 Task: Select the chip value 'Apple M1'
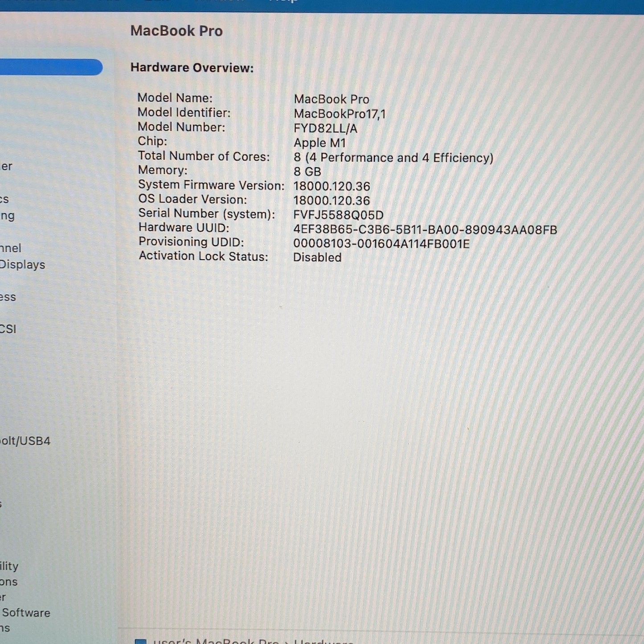[x=320, y=143]
